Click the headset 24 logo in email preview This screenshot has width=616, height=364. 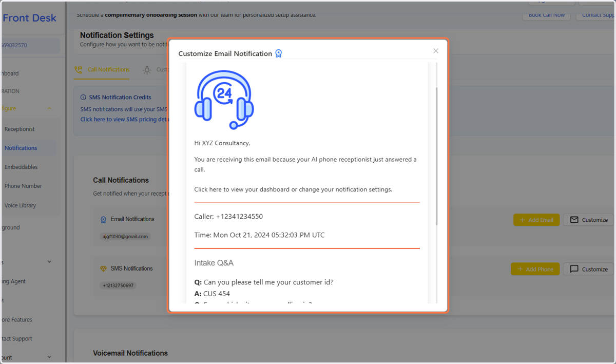224,100
